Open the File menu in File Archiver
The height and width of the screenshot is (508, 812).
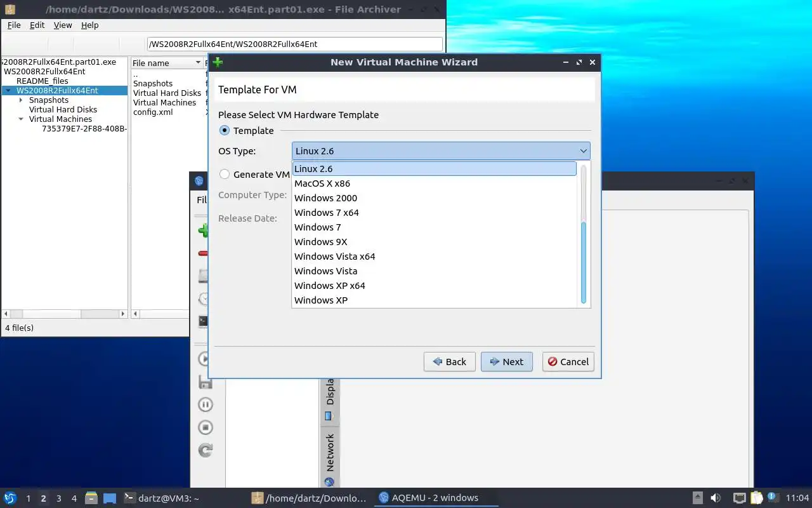[x=14, y=25]
